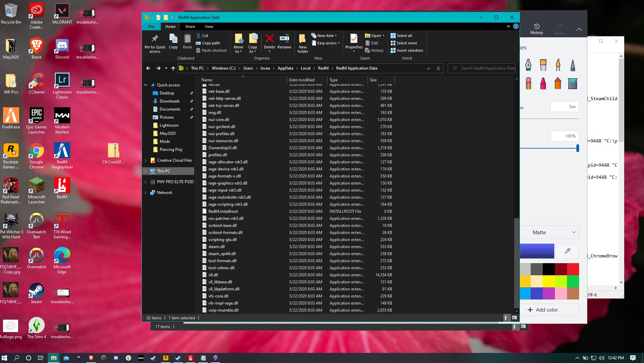
Task: Collapse the Quick access tree node
Action: click(146, 85)
